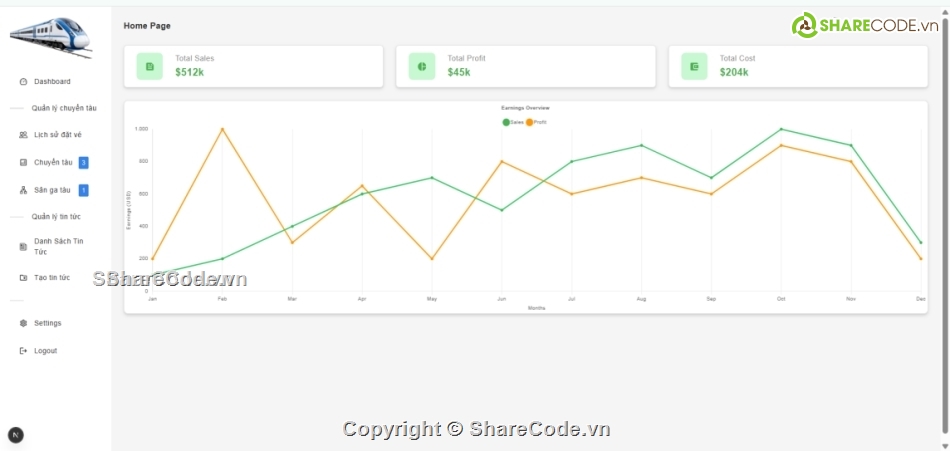Click the Total Cost card icon
Screen dimensions: 950x451
pyautogui.click(x=694, y=66)
